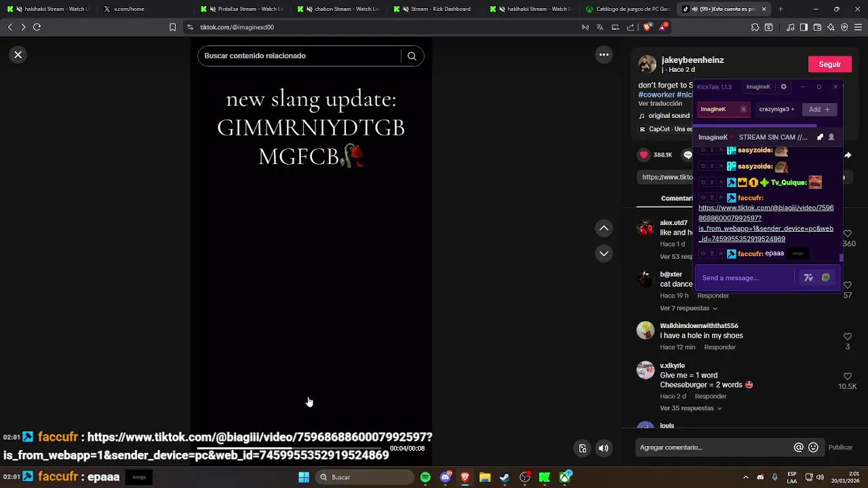Image resolution: width=868 pixels, height=488 pixels.
Task: Open Brave Rewards triangle icon
Action: (x=663, y=27)
